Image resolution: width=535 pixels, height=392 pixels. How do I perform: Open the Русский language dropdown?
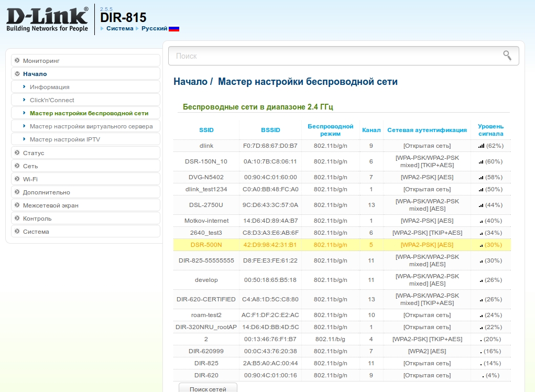pyautogui.click(x=154, y=28)
